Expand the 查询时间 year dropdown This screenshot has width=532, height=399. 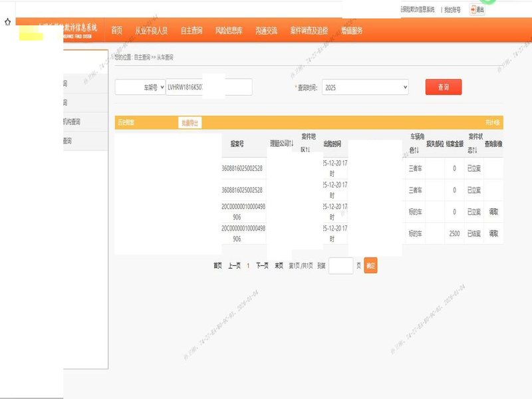(x=365, y=87)
